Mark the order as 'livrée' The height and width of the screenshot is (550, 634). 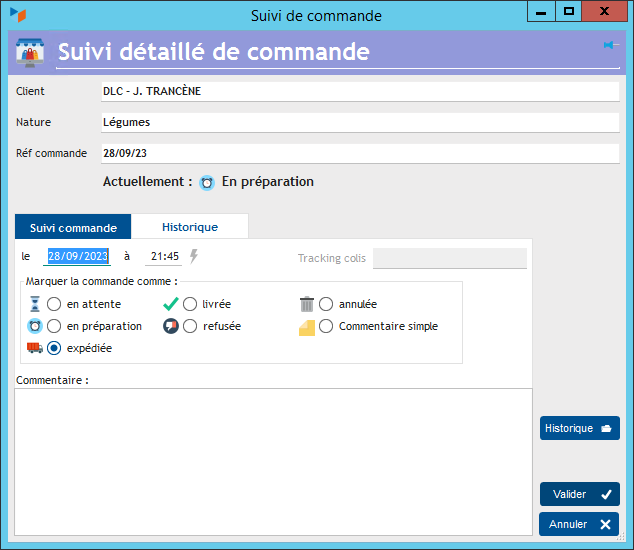(190, 304)
